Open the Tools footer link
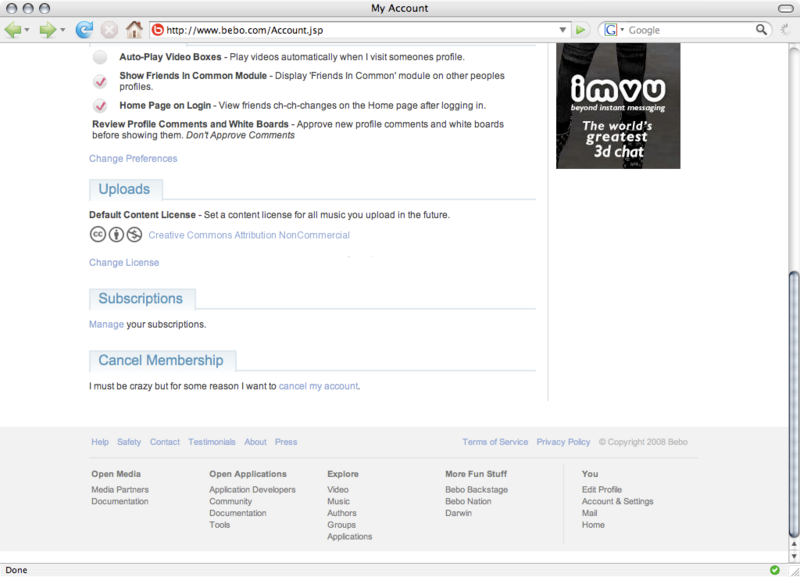 [x=219, y=525]
